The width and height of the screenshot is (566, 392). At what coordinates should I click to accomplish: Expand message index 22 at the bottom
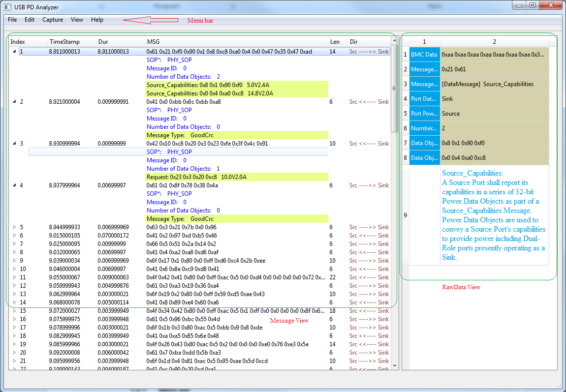pos(14,369)
